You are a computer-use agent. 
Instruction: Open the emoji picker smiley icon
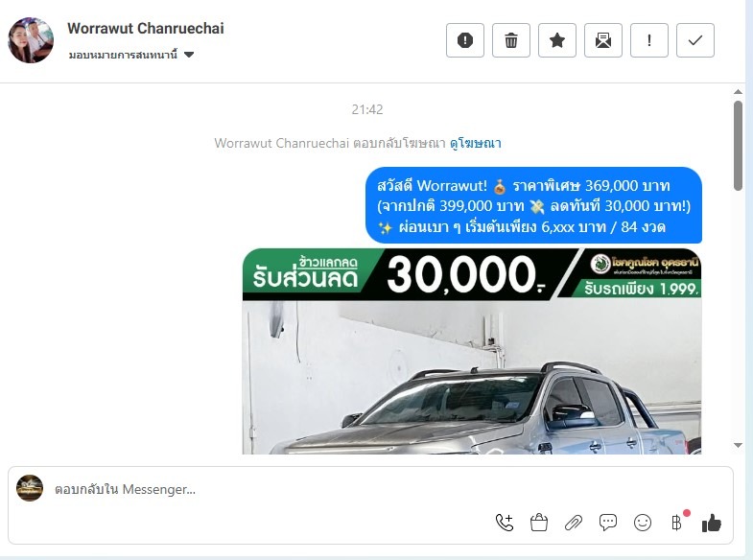coord(643,523)
